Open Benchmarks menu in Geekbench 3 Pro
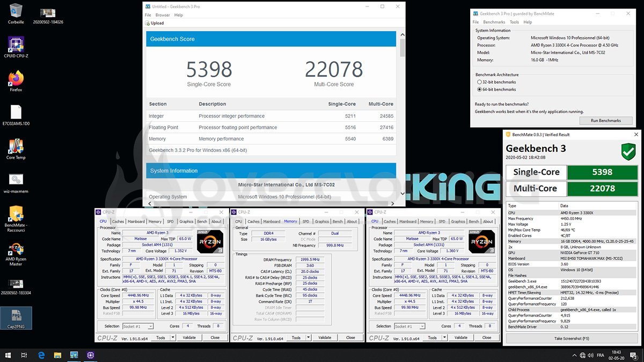The width and height of the screenshot is (644, 362). pyautogui.click(x=494, y=22)
